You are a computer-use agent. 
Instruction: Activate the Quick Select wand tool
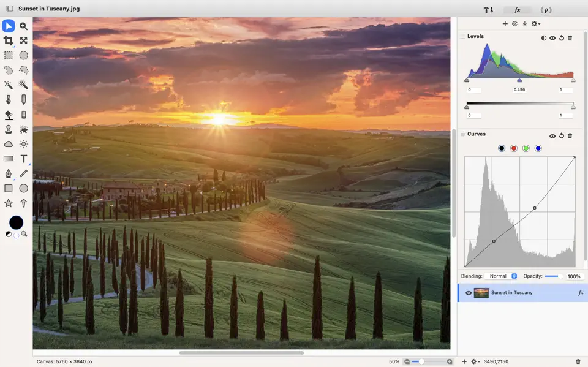coord(24,85)
